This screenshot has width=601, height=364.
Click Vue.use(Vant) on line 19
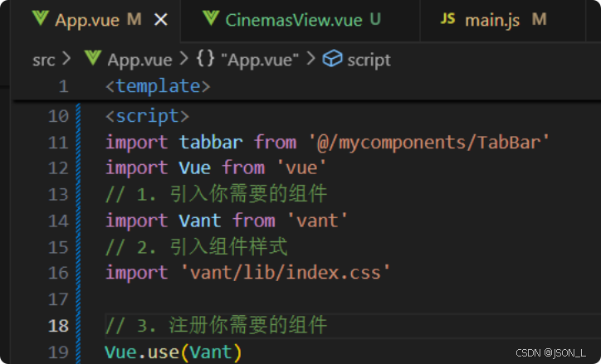[173, 352]
